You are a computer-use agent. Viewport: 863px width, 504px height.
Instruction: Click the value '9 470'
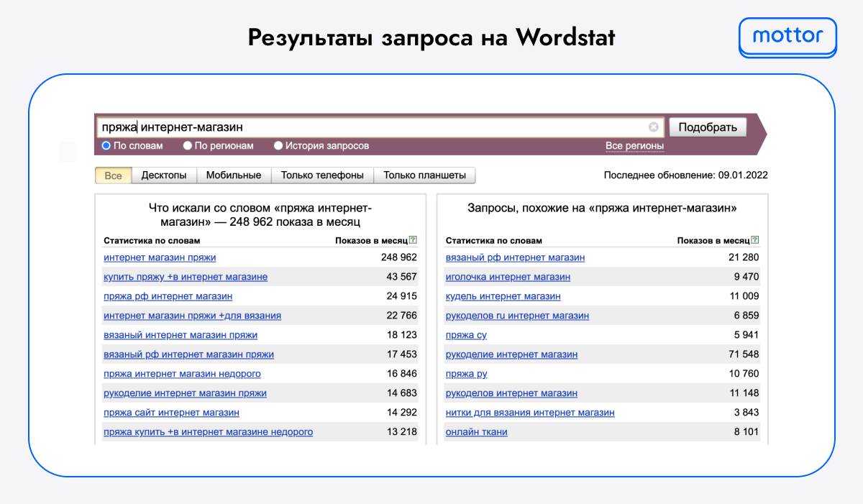point(747,277)
